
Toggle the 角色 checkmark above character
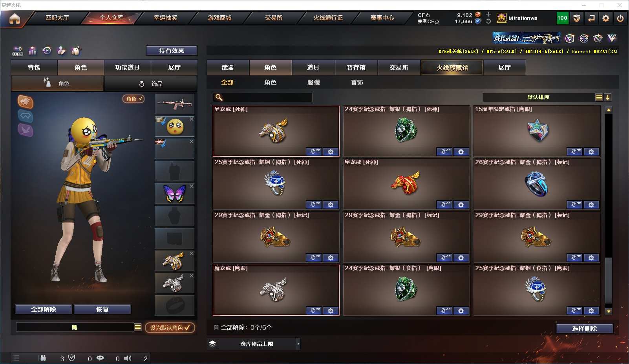[x=134, y=99]
